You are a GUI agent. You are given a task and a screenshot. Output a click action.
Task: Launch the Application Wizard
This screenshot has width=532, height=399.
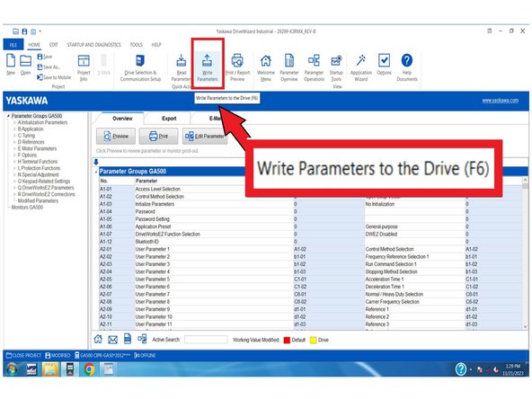click(x=361, y=68)
